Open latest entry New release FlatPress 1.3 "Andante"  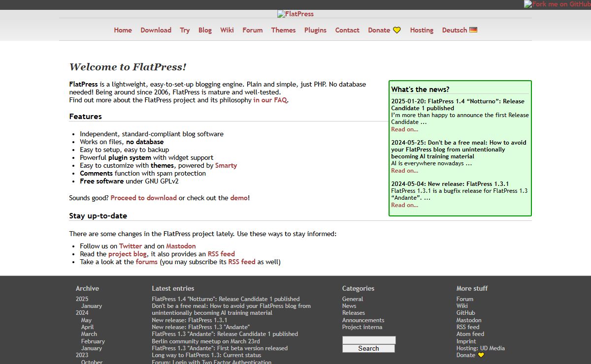(200, 327)
